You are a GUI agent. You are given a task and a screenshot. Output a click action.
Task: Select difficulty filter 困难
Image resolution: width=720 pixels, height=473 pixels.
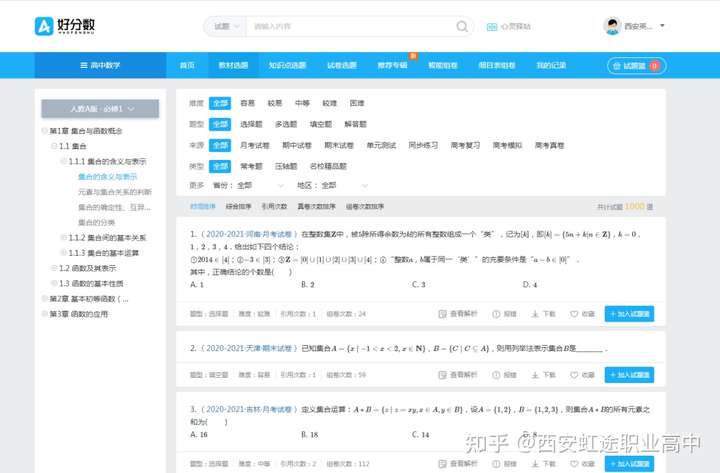357,103
